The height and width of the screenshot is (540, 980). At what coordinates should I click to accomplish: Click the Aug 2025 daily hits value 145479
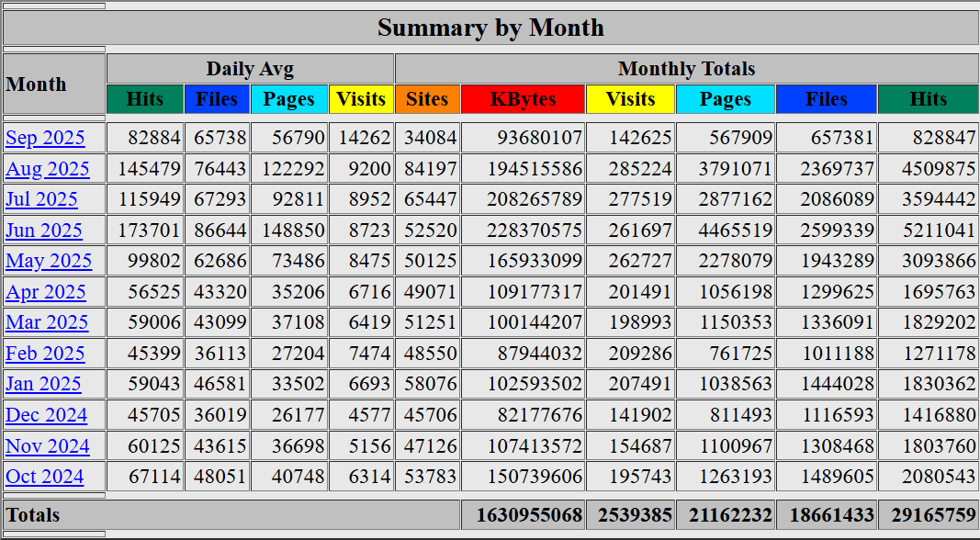[150, 169]
